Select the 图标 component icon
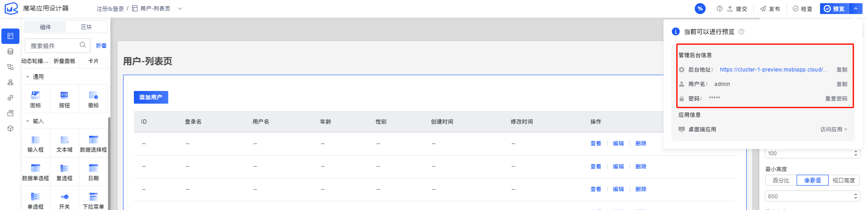 tap(35, 95)
